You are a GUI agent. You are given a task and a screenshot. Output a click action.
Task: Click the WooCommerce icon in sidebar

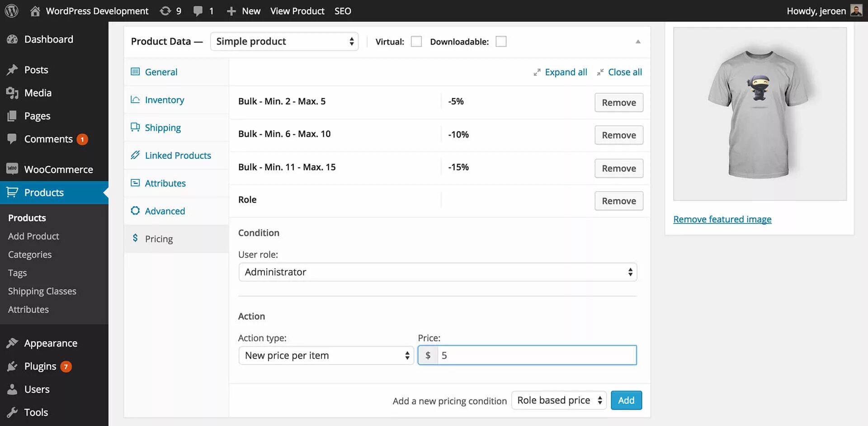tap(12, 169)
